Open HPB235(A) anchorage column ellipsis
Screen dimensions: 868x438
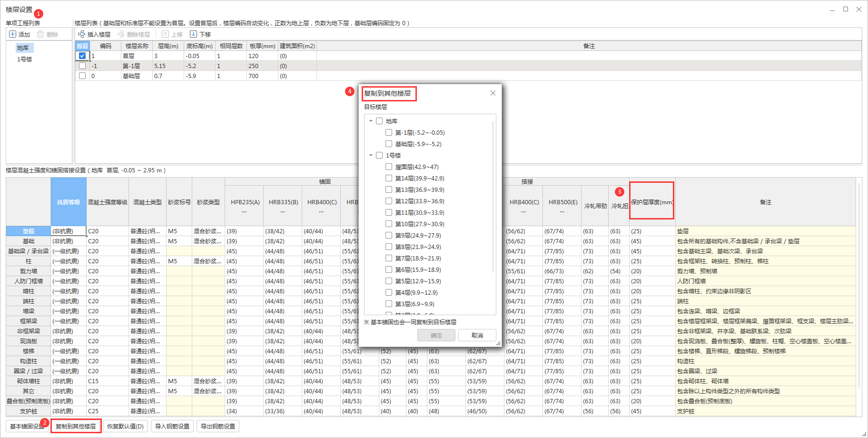244,211
